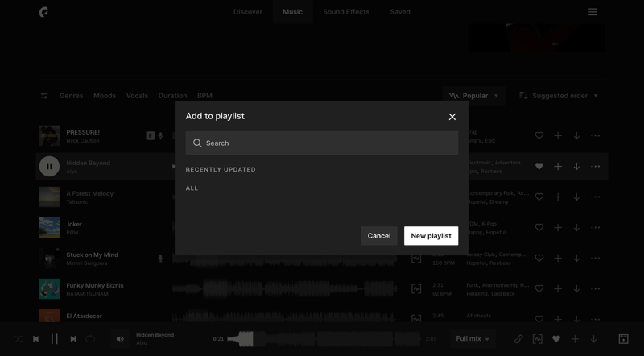The height and width of the screenshot is (356, 644).
Task: Expand the Moods filter
Action: click(105, 96)
